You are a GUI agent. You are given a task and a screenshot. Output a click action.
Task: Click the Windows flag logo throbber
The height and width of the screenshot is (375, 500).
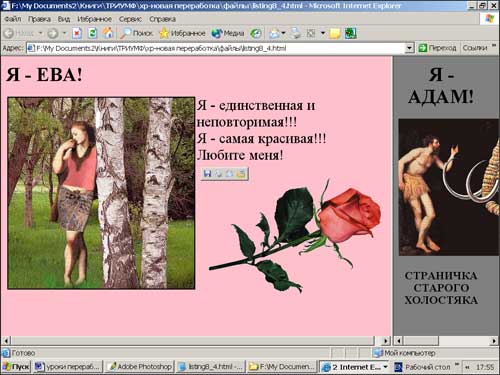tap(490, 19)
